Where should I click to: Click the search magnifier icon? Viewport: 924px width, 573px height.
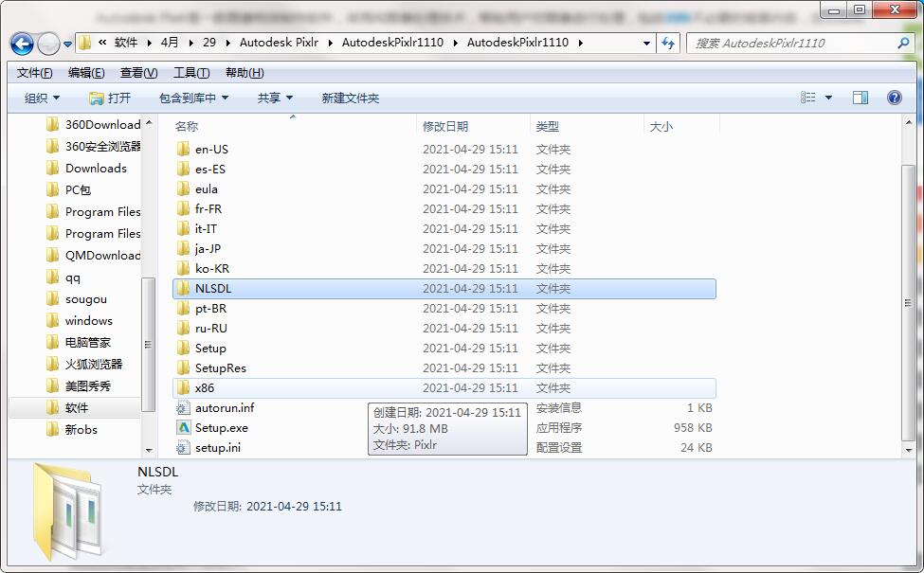click(903, 43)
